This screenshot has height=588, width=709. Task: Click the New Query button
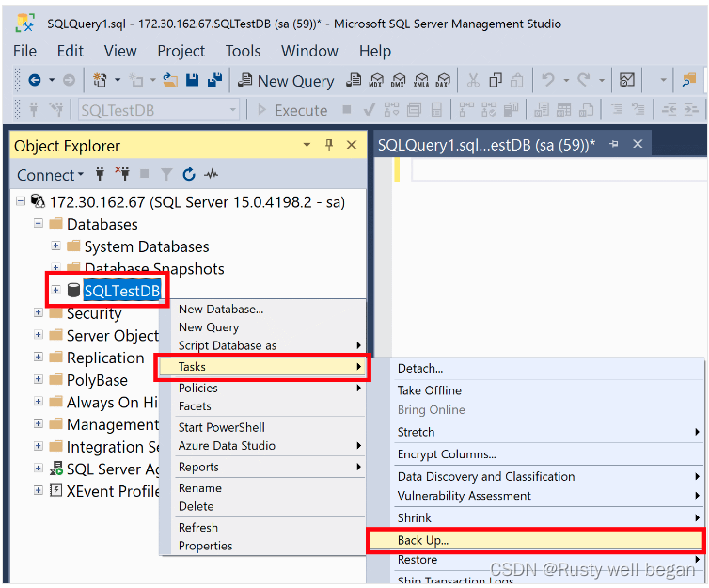[x=286, y=81]
